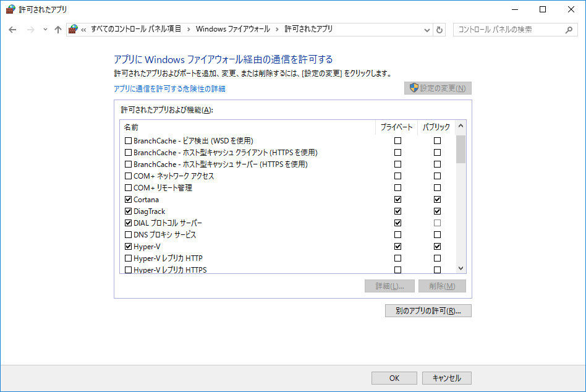This screenshot has height=392, width=586.
Task: Click the forward navigation arrow
Action: point(31,30)
